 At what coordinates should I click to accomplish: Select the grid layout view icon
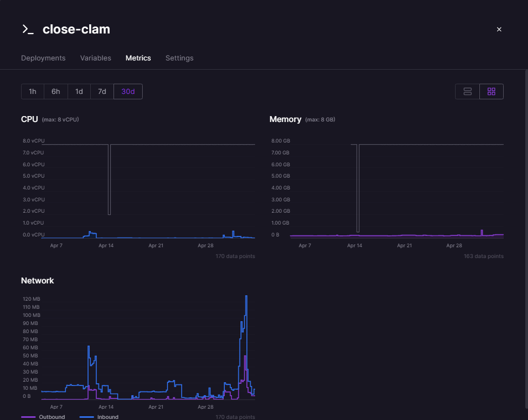(x=491, y=91)
